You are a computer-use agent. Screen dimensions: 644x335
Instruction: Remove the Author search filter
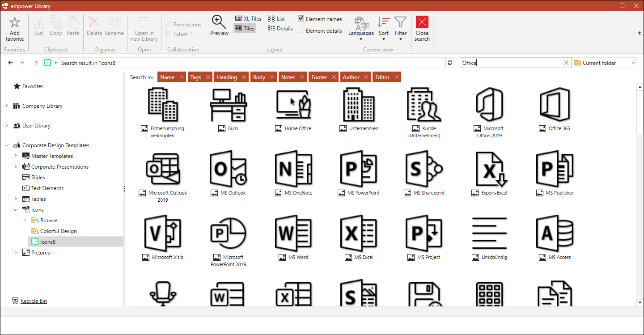tap(367, 77)
